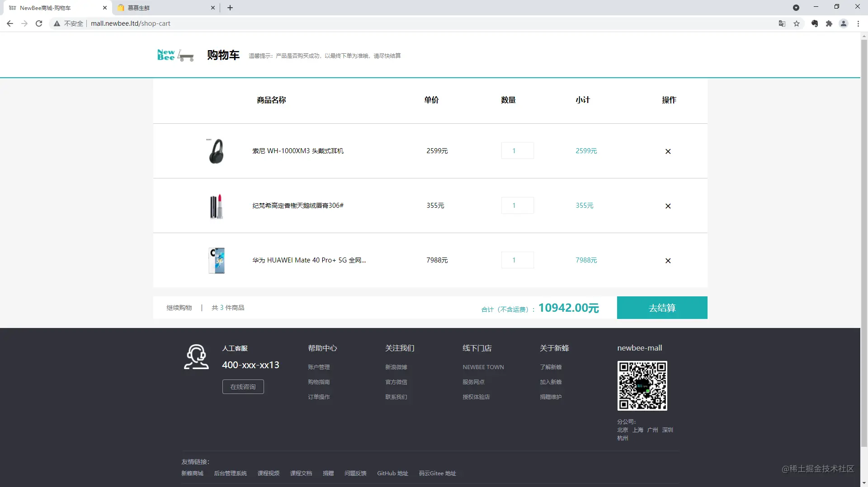868x487 pixels.
Task: Remove the HUAWEI Mate 40 Pro+ from cart
Action: click(x=668, y=261)
